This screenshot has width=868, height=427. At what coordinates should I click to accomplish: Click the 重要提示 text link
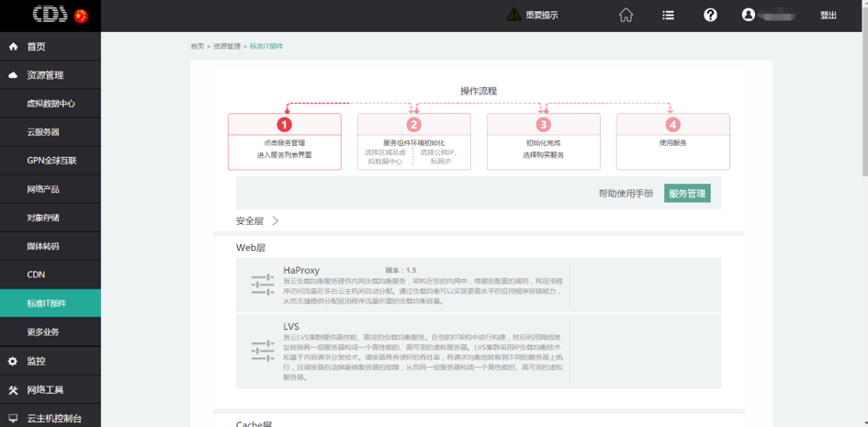pos(541,16)
